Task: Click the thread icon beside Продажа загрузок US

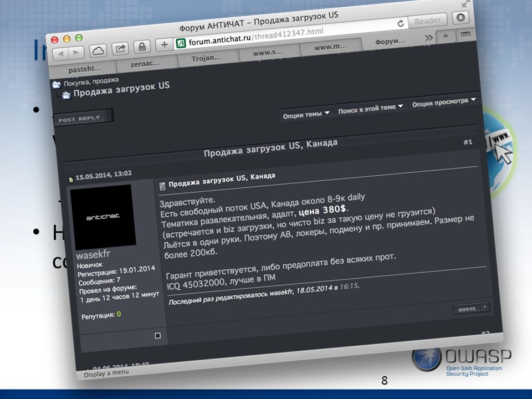Action: pos(66,95)
